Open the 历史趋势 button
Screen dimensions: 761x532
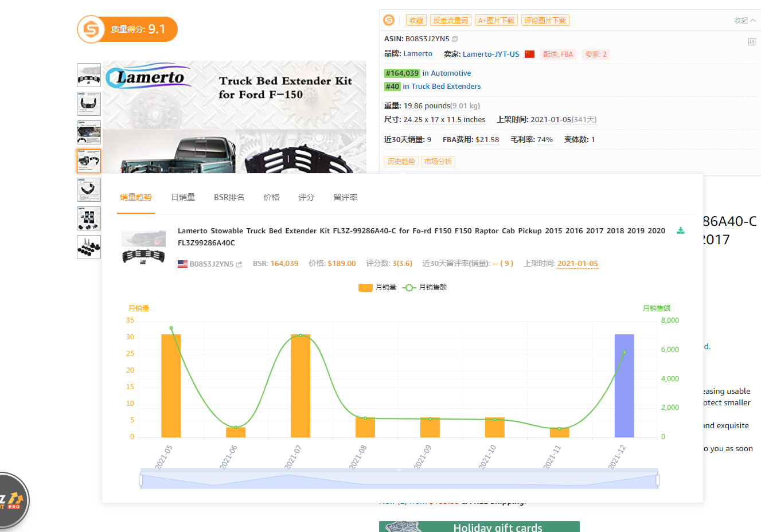401,162
